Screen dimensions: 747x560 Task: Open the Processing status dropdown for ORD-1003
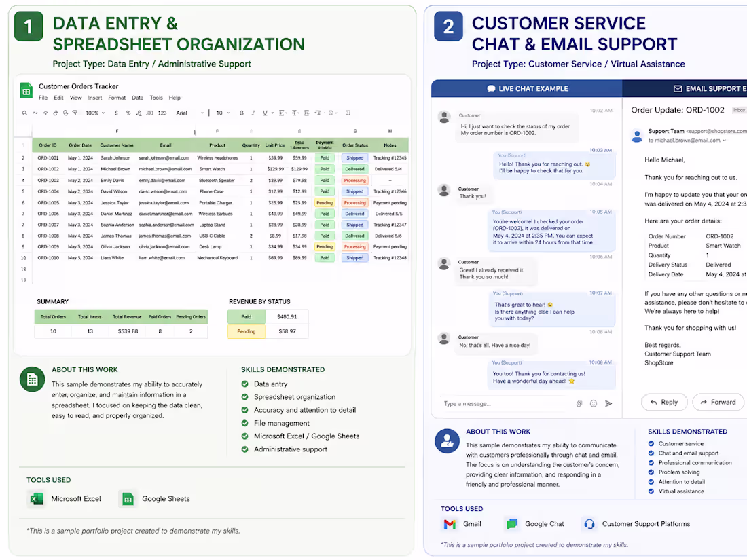point(354,181)
